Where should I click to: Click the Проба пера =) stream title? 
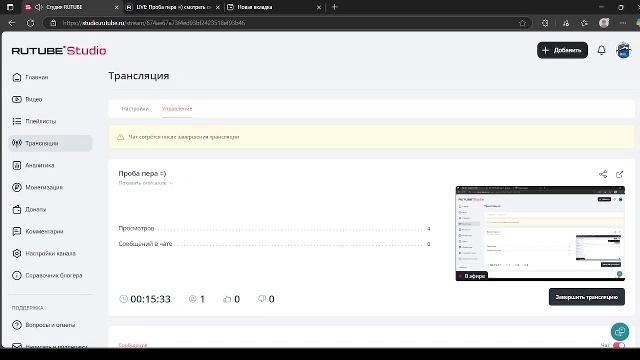click(142, 173)
